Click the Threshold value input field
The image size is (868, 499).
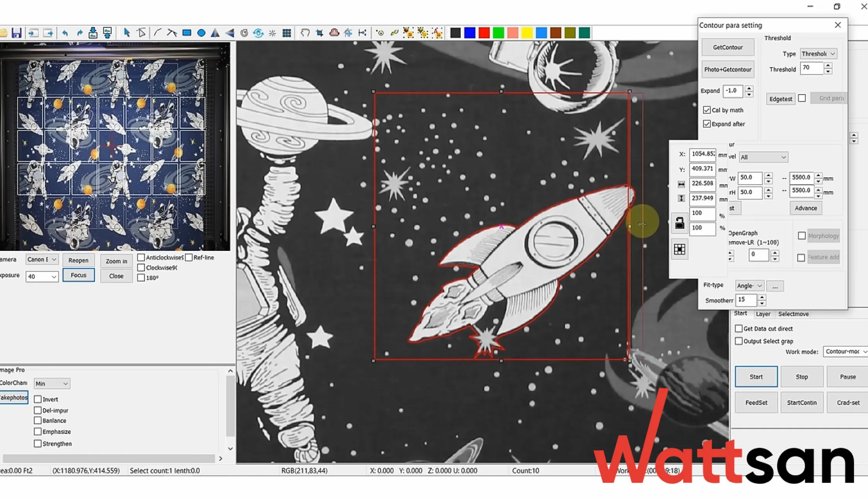pyautogui.click(x=811, y=68)
